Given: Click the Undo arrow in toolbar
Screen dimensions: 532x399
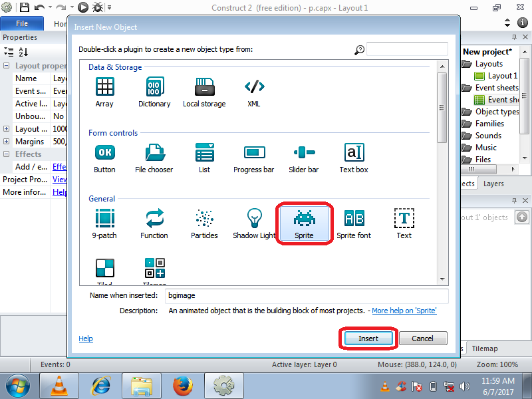Looking at the screenshot, I should tap(39, 7).
